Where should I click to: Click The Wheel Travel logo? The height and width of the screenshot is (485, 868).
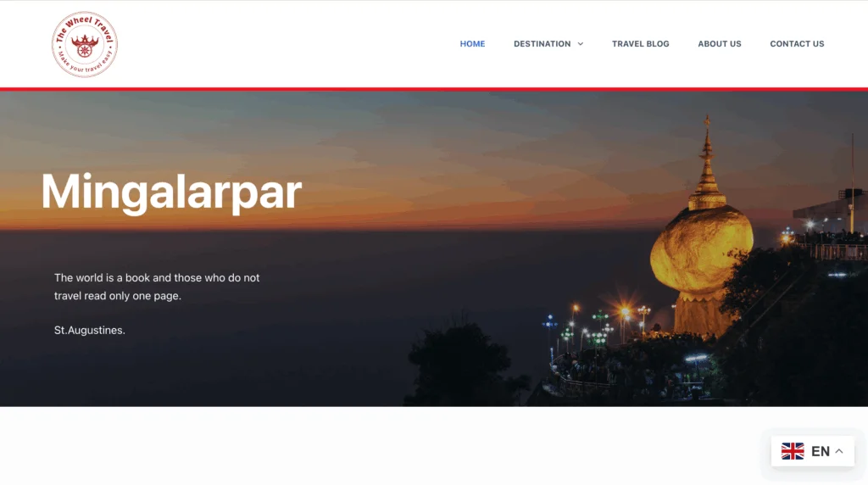(85, 44)
